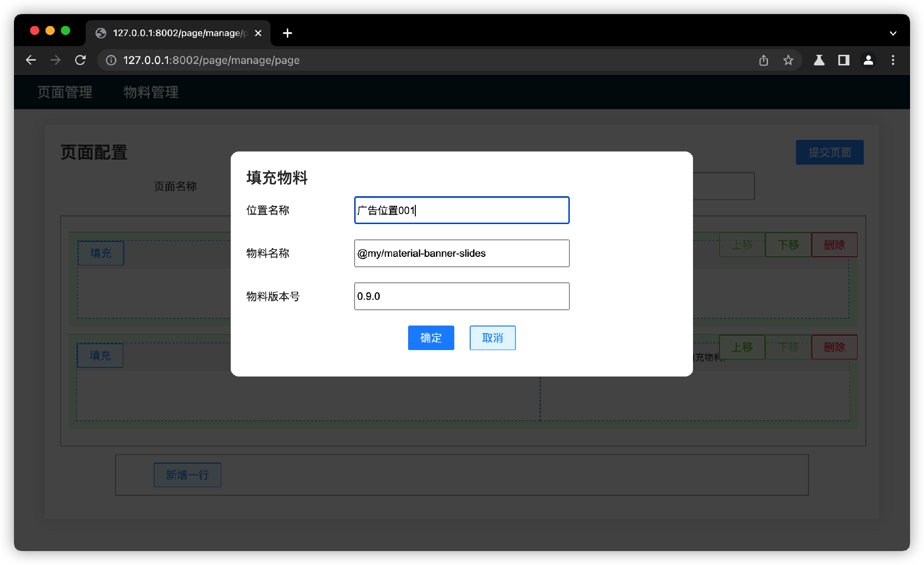This screenshot has width=924, height=565.
Task: Open the 页面管理 menu item
Action: (x=65, y=92)
